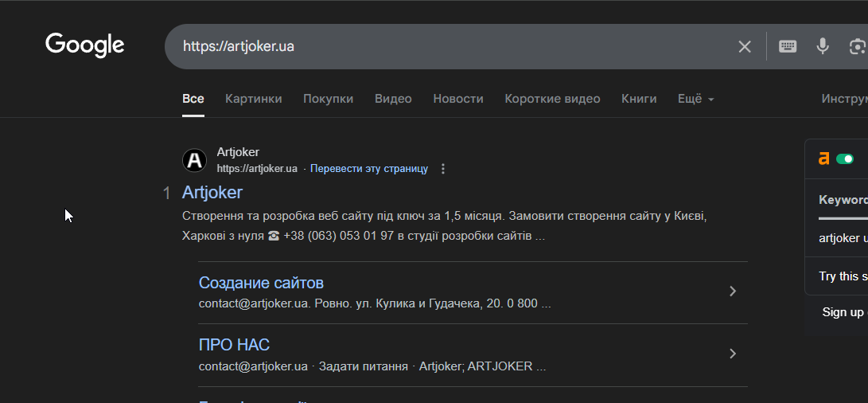Click the https://artjoker.ua result URL text
This screenshot has height=403, width=868.
click(257, 169)
